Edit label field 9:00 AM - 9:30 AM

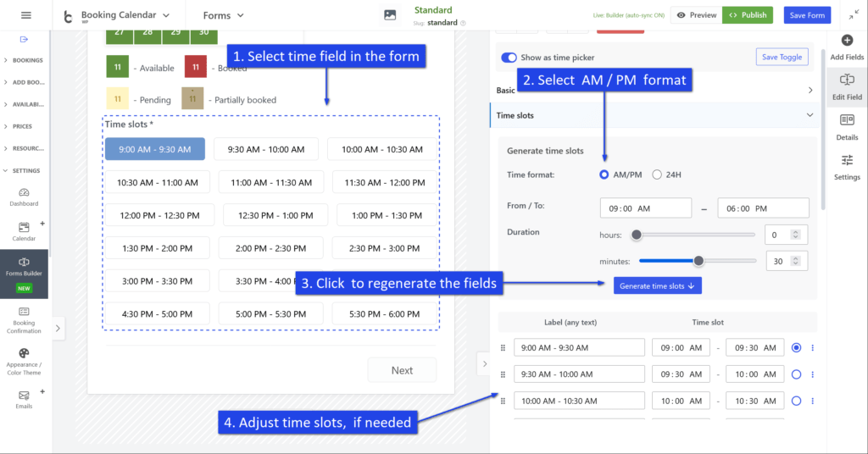[x=579, y=348]
